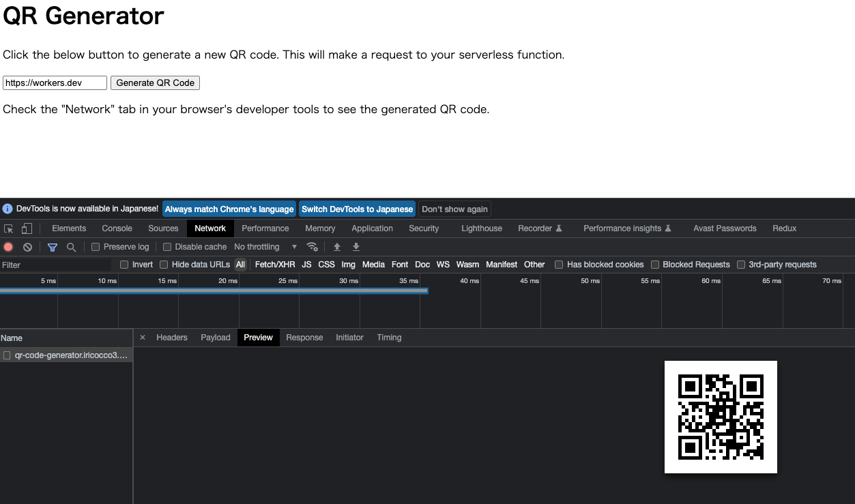Click the blue request bar in timeline overview
This screenshot has width=855, height=504.
tap(214, 291)
